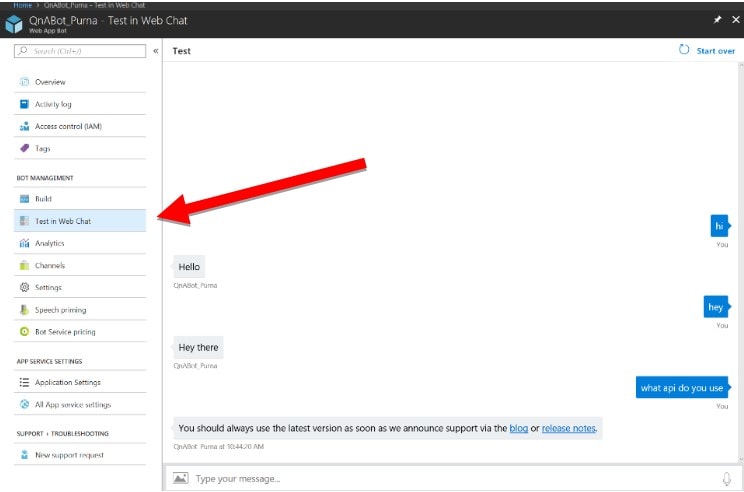The height and width of the screenshot is (492, 744).
Task: Click the Build label in sidebar
Action: [43, 199]
